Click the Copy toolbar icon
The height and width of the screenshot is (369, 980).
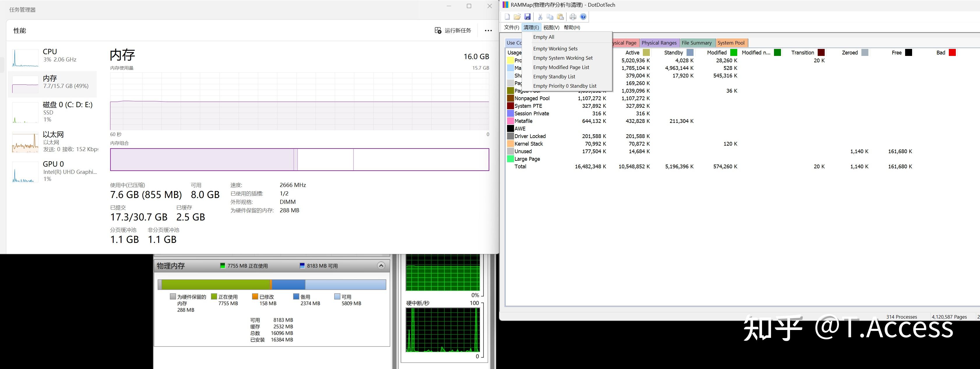pos(550,17)
